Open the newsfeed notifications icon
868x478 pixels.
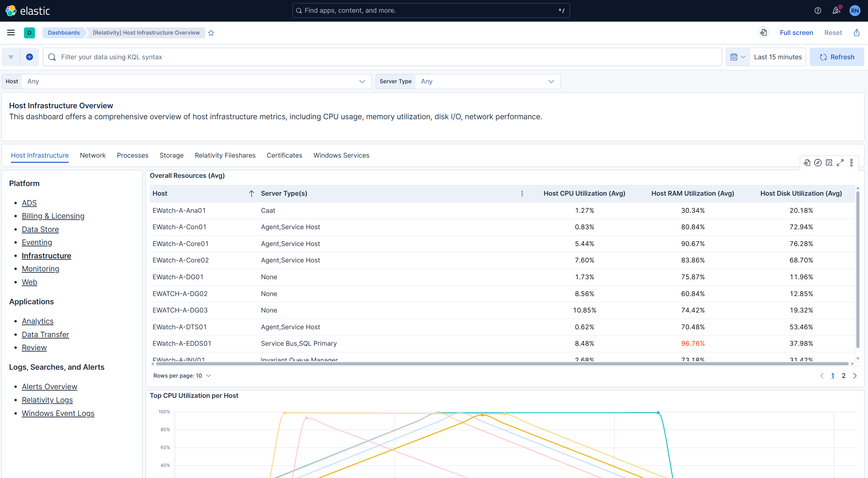tap(836, 11)
